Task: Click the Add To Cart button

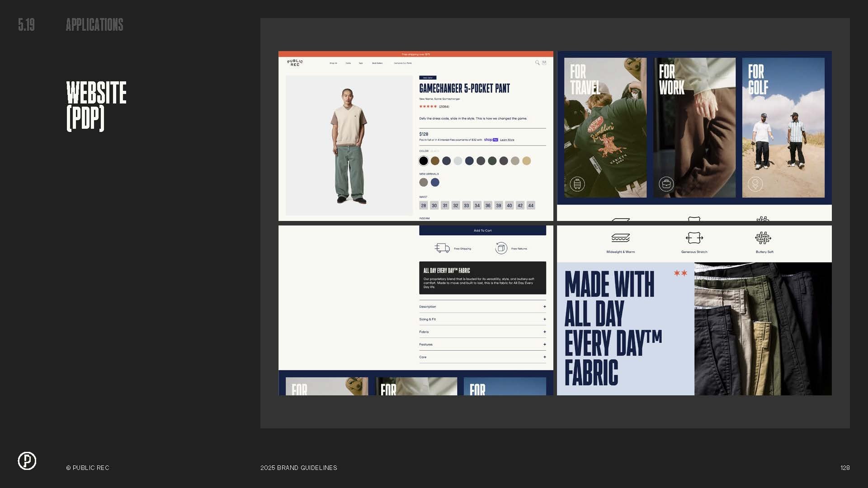Action: (482, 230)
